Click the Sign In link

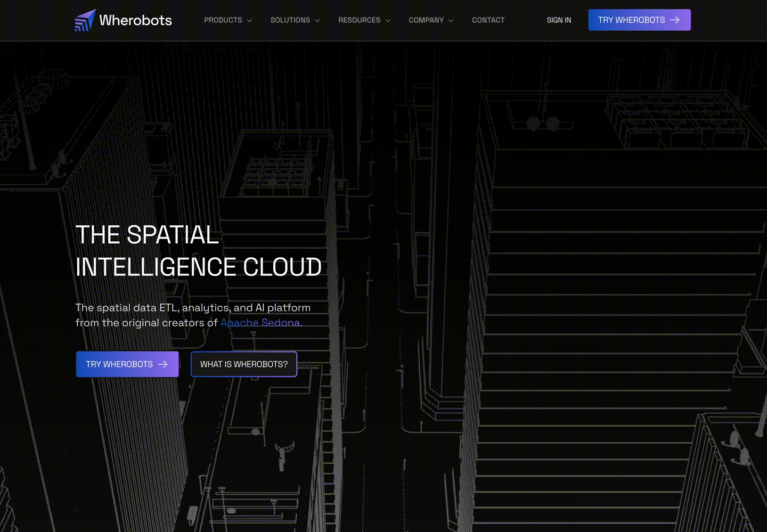pos(559,20)
